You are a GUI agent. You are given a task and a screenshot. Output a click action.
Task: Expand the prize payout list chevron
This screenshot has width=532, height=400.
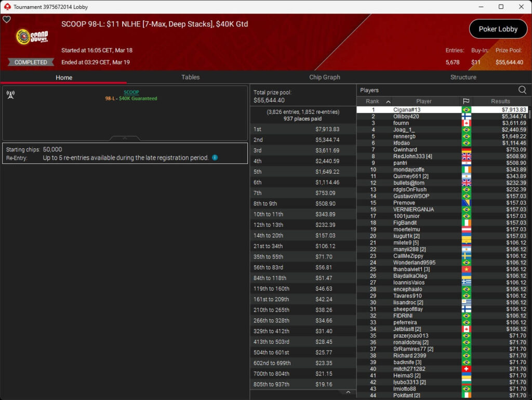(x=348, y=392)
